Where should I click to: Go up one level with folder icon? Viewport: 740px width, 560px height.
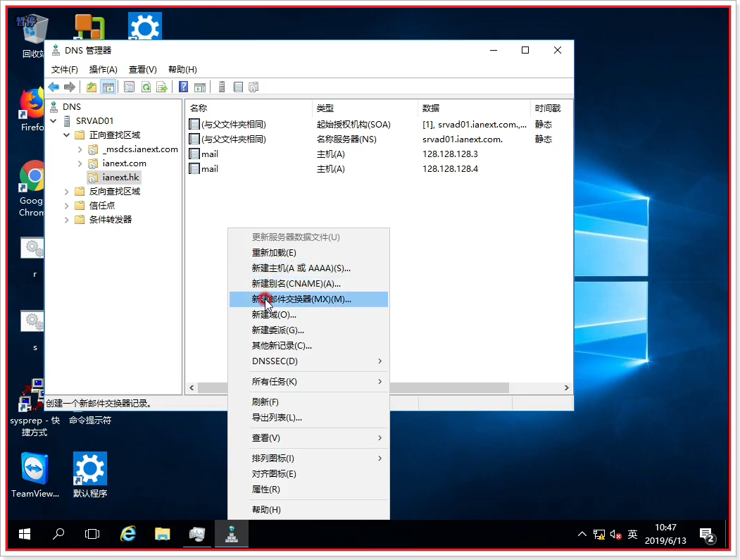point(92,87)
